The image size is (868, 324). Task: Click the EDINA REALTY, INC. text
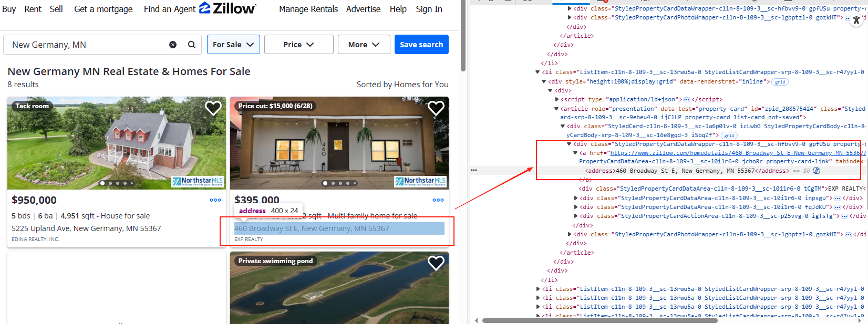coord(35,239)
